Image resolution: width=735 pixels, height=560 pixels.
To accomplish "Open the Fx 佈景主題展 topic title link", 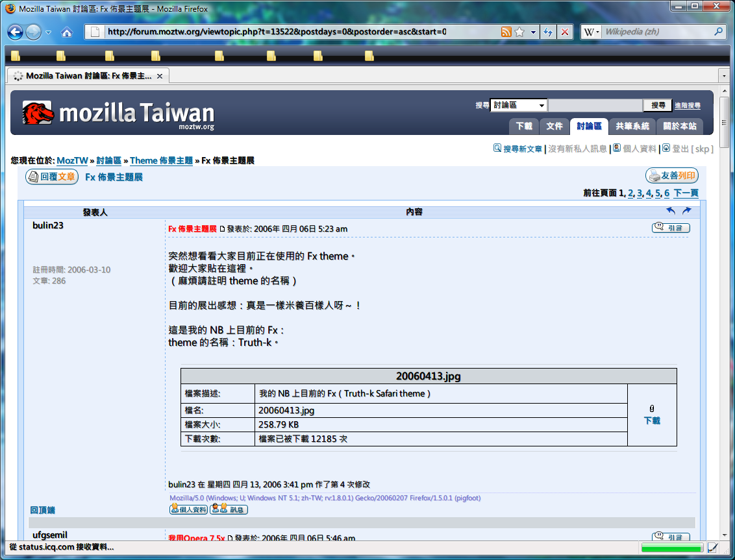I will [x=114, y=177].
